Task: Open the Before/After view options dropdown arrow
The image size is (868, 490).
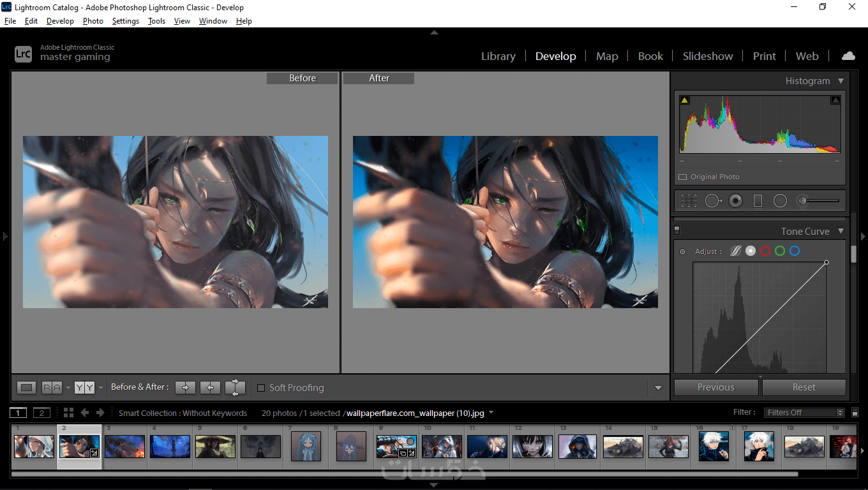Action: point(101,387)
